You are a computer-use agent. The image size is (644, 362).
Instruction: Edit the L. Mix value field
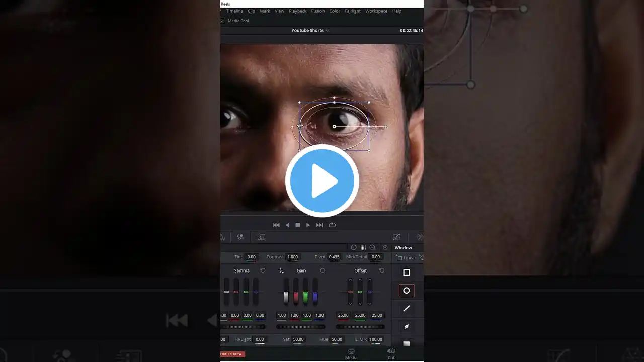pyautogui.click(x=376, y=339)
